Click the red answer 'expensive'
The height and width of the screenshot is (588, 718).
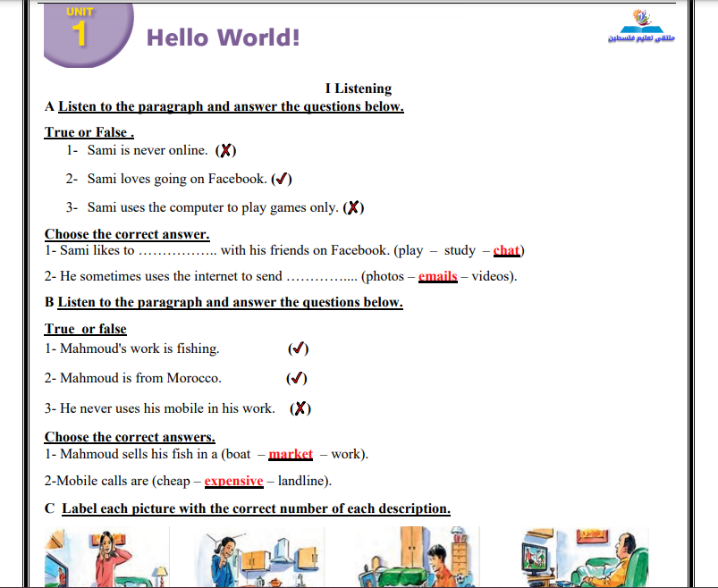pos(234,481)
